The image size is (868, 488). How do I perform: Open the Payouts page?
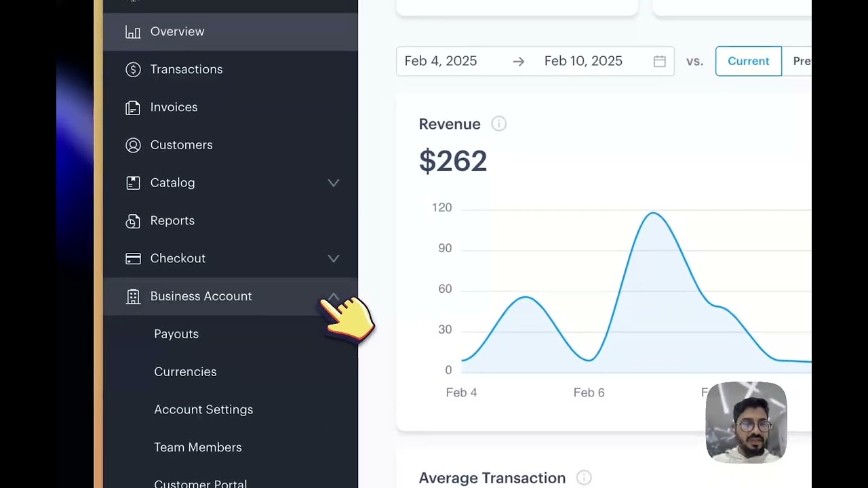pos(176,333)
